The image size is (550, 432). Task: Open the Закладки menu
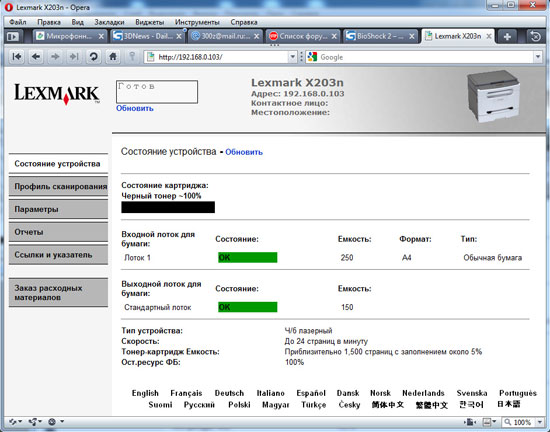tap(109, 22)
